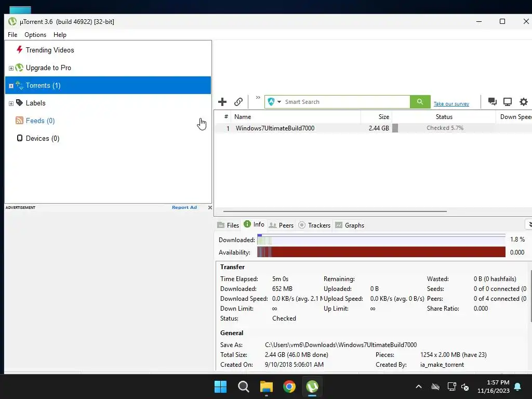Click the green search magnifier button

pyautogui.click(x=420, y=102)
